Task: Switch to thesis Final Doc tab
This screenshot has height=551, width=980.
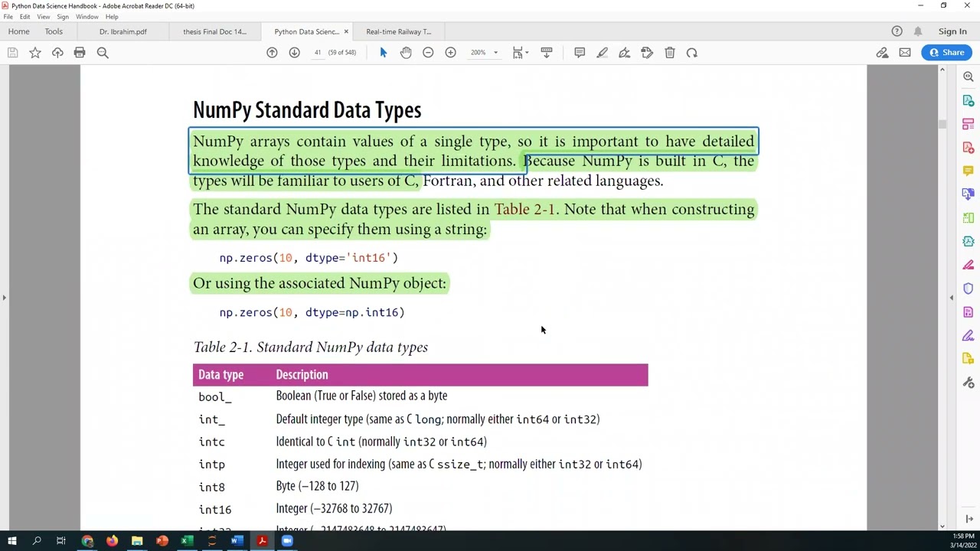Action: [215, 31]
